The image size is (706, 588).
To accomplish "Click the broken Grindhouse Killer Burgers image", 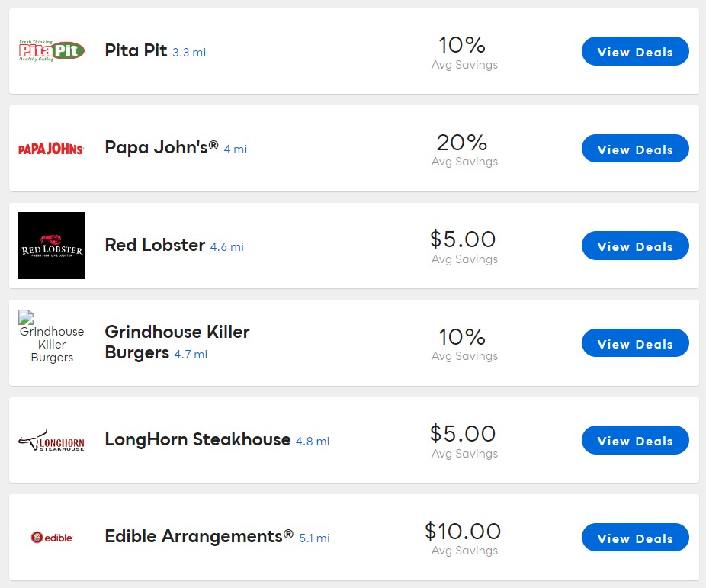I will pyautogui.click(x=51, y=338).
